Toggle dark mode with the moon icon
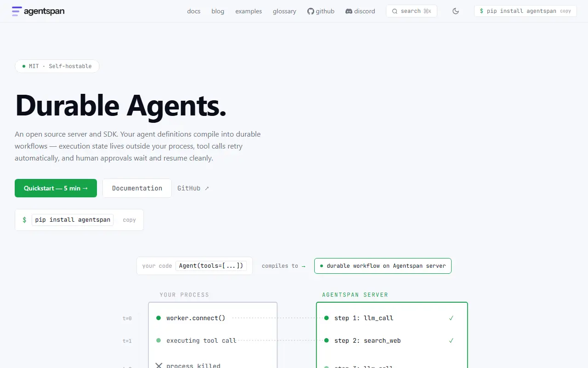The height and width of the screenshot is (368, 588). click(456, 11)
